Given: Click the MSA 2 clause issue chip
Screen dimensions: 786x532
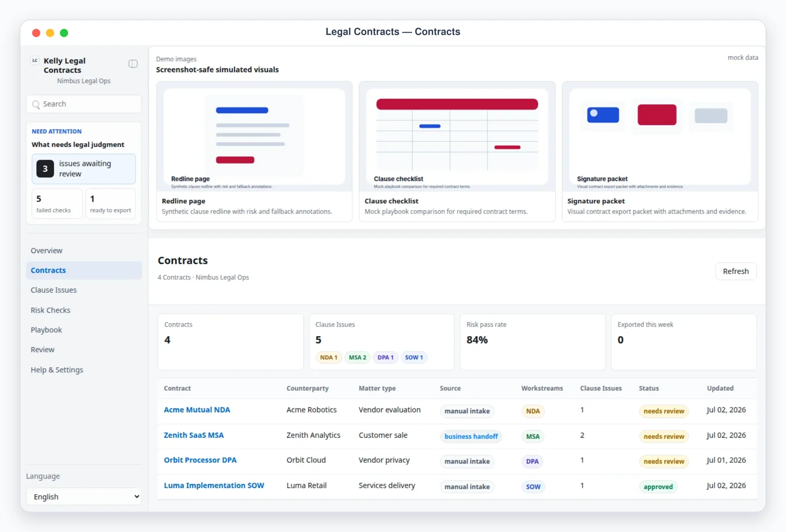Looking at the screenshot, I should click(x=358, y=357).
